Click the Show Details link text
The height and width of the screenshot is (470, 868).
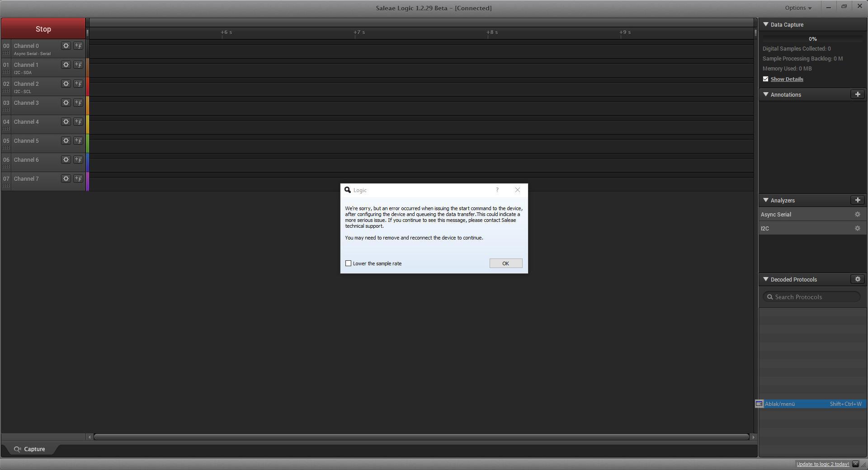click(787, 79)
